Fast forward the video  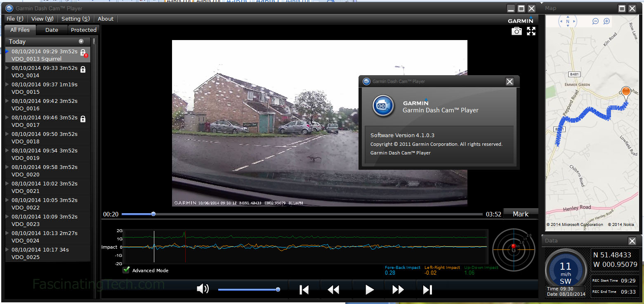tap(398, 290)
